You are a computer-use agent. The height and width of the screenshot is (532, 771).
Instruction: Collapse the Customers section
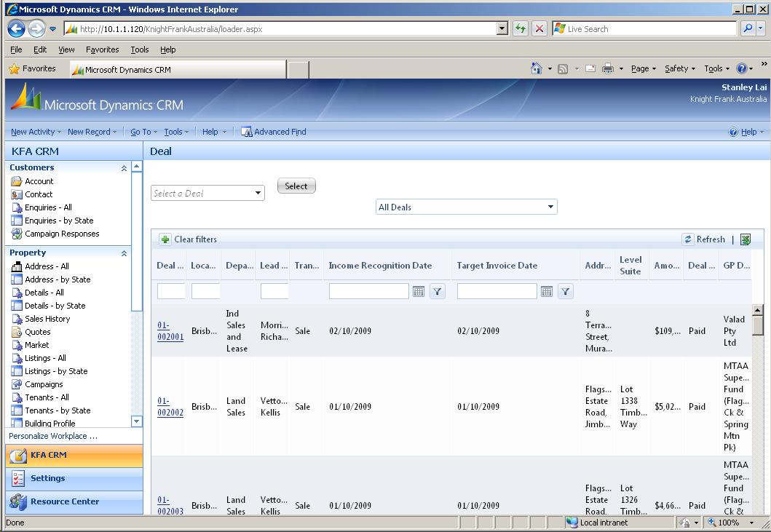(124, 168)
